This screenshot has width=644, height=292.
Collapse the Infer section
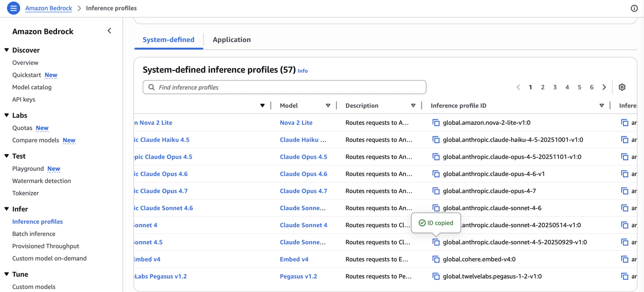[x=7, y=209]
